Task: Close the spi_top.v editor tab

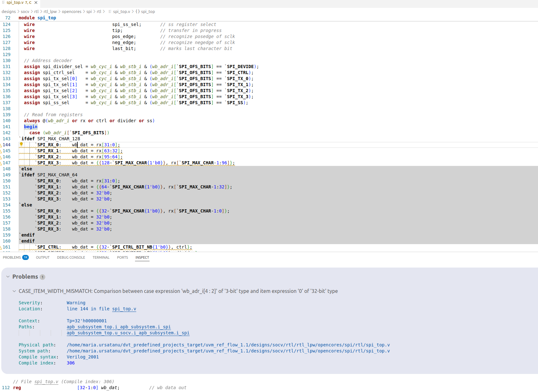Action: point(36,2)
